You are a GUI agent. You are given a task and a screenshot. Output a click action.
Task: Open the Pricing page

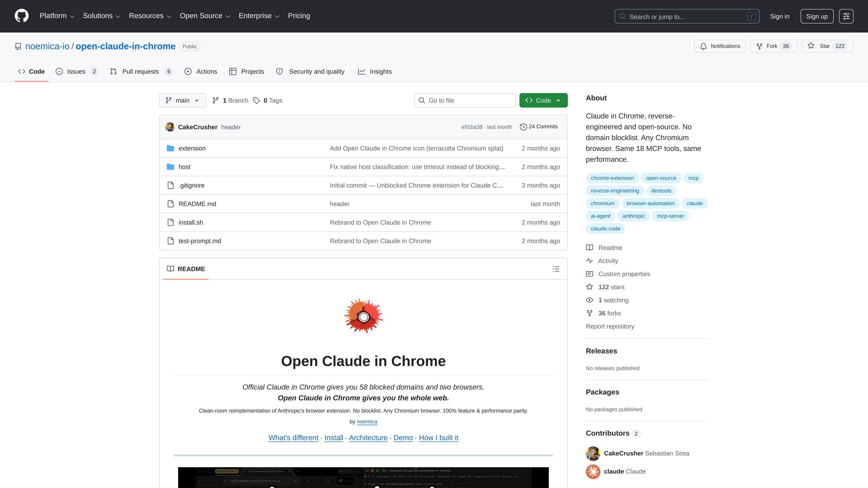(x=299, y=16)
